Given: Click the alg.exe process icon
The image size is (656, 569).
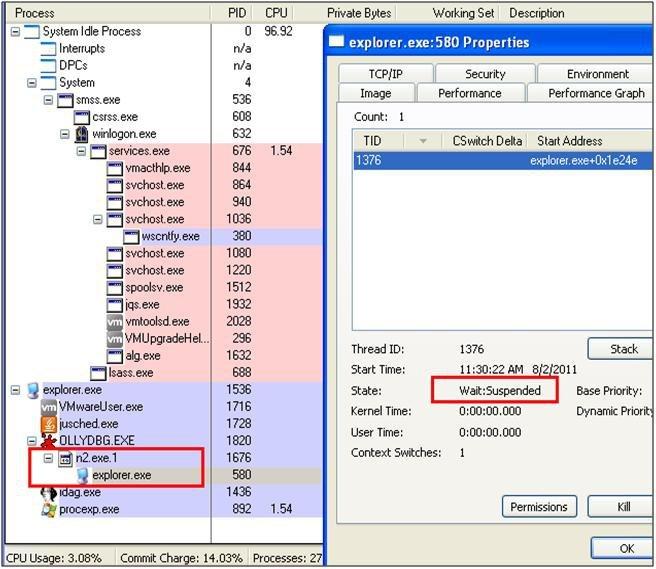Looking at the screenshot, I should coord(115,356).
